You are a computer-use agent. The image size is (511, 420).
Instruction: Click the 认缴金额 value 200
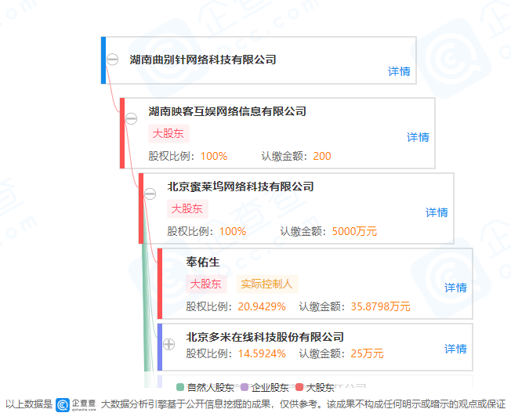tap(322, 156)
